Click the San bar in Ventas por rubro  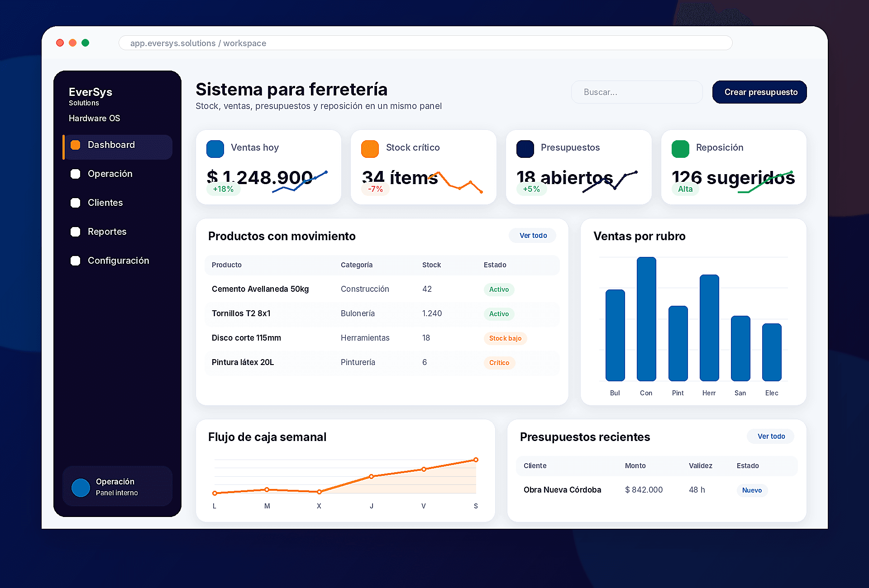[740, 348]
